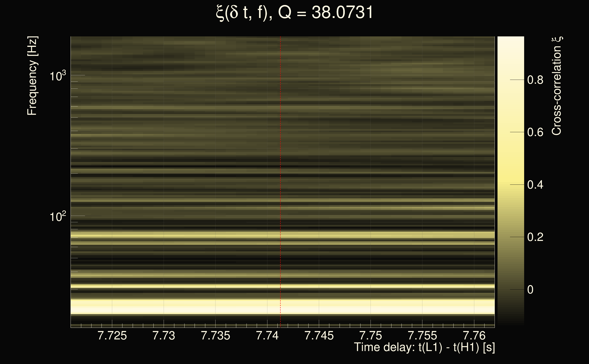Viewport: 589px width, 364px height.
Task: Click the Frequency [Hz] axis label
Action: coord(32,76)
